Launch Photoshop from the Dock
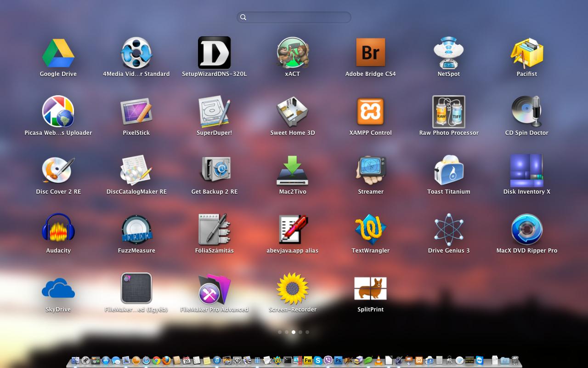 pos(338,360)
